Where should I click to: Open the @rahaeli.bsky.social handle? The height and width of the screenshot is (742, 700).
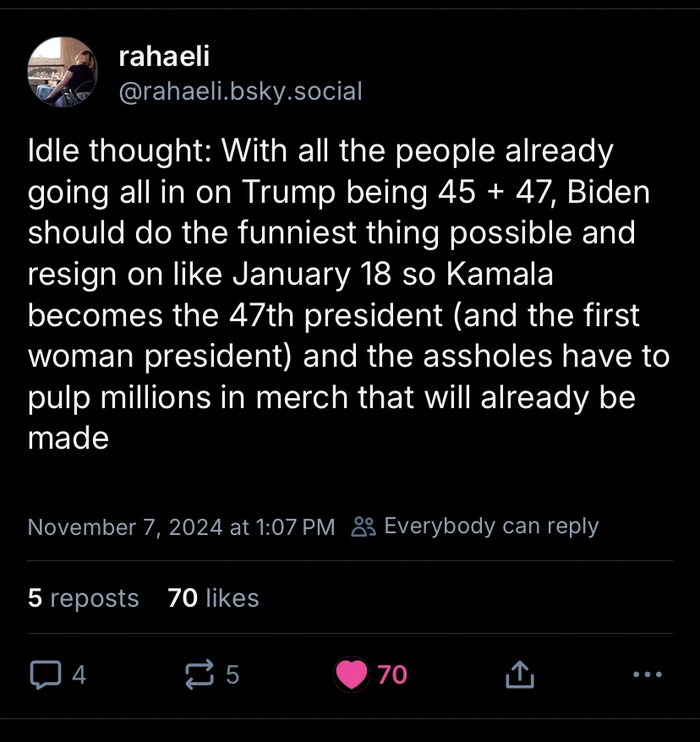point(241,90)
